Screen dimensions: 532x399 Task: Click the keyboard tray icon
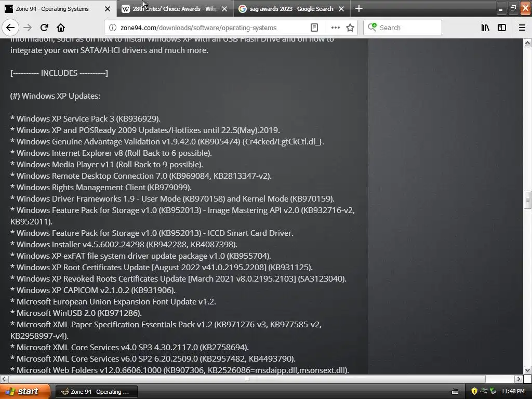455,392
